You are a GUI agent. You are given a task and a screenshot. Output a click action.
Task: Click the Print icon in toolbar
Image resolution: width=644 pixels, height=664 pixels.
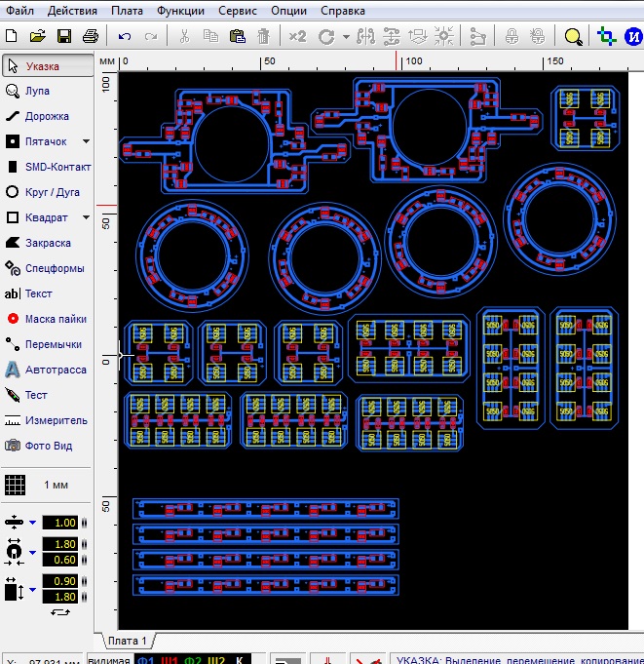click(91, 37)
